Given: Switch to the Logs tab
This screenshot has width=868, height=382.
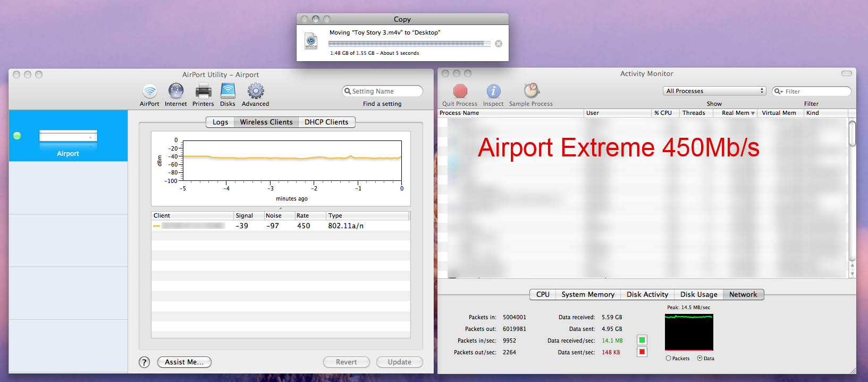Looking at the screenshot, I should (220, 122).
